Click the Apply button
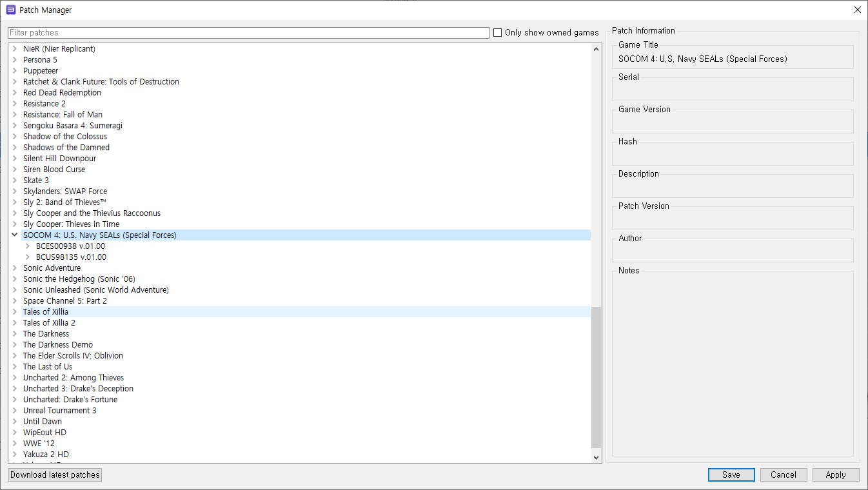Image resolution: width=868 pixels, height=490 pixels. point(836,475)
